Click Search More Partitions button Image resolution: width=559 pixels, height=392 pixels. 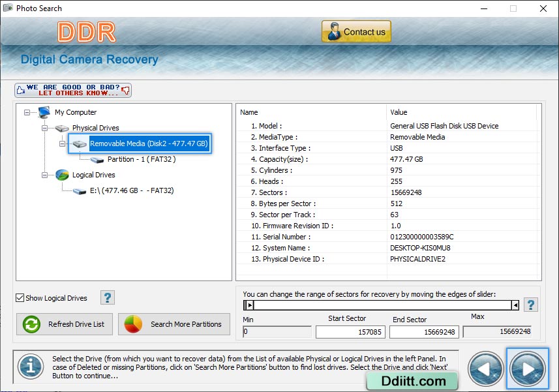point(174,324)
